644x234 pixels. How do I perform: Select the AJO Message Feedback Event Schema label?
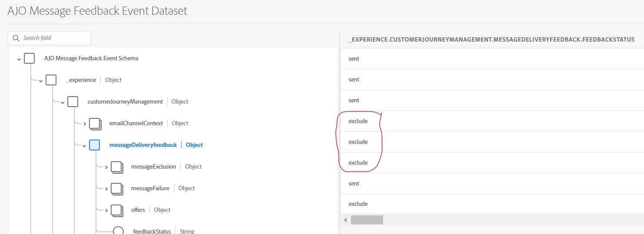coord(91,58)
